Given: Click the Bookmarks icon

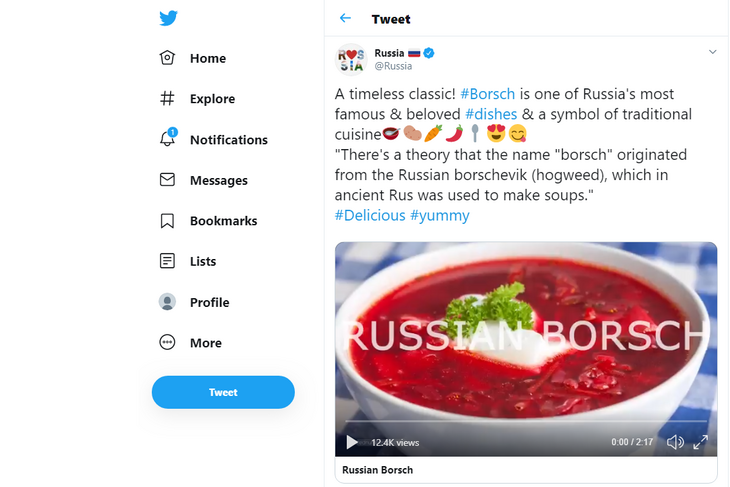Looking at the screenshot, I should tap(168, 221).
